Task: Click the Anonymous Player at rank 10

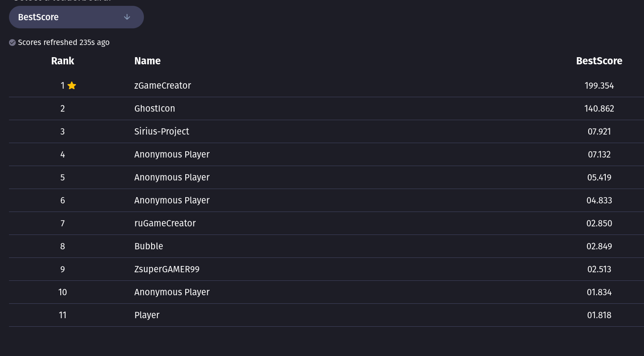Action: (x=172, y=292)
